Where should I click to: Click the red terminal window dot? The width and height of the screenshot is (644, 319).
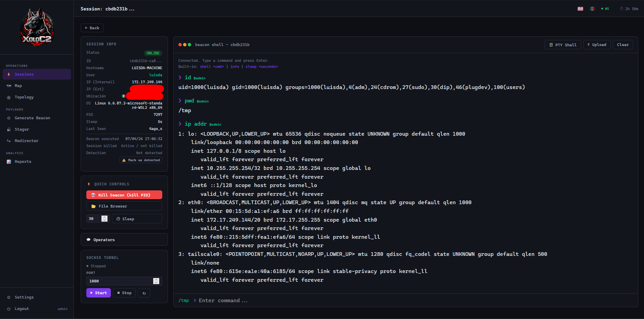pos(180,45)
